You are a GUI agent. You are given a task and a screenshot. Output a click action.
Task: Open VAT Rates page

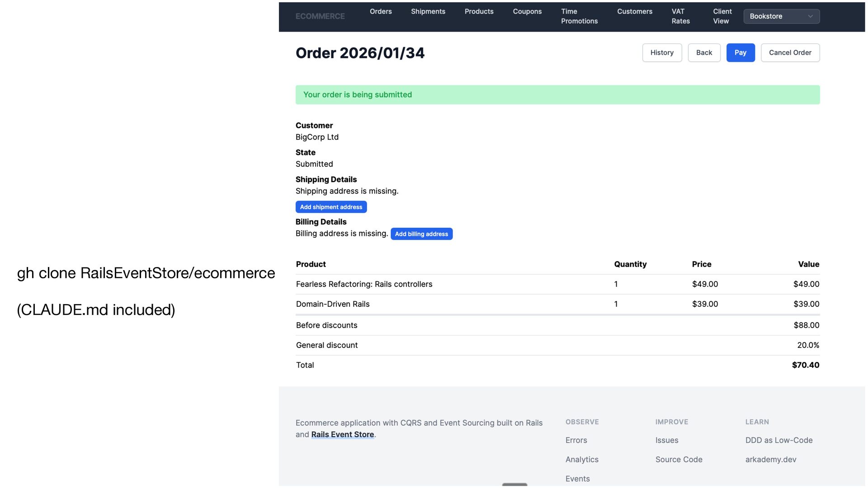point(680,16)
